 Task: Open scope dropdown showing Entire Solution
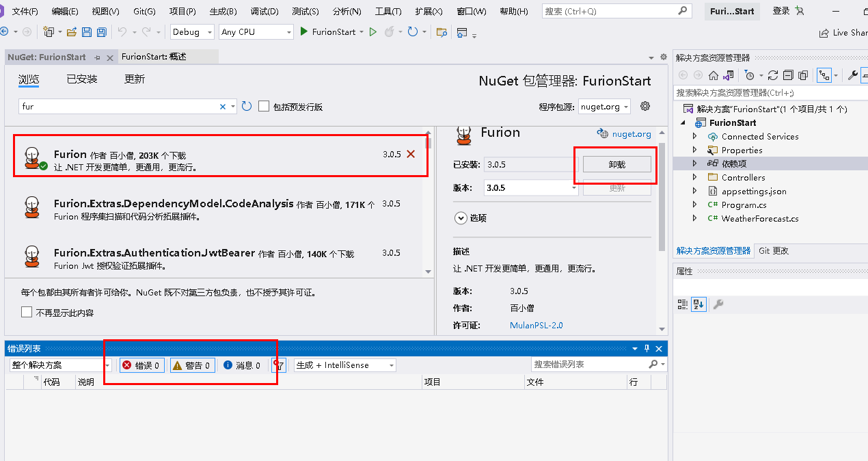pyautogui.click(x=60, y=365)
